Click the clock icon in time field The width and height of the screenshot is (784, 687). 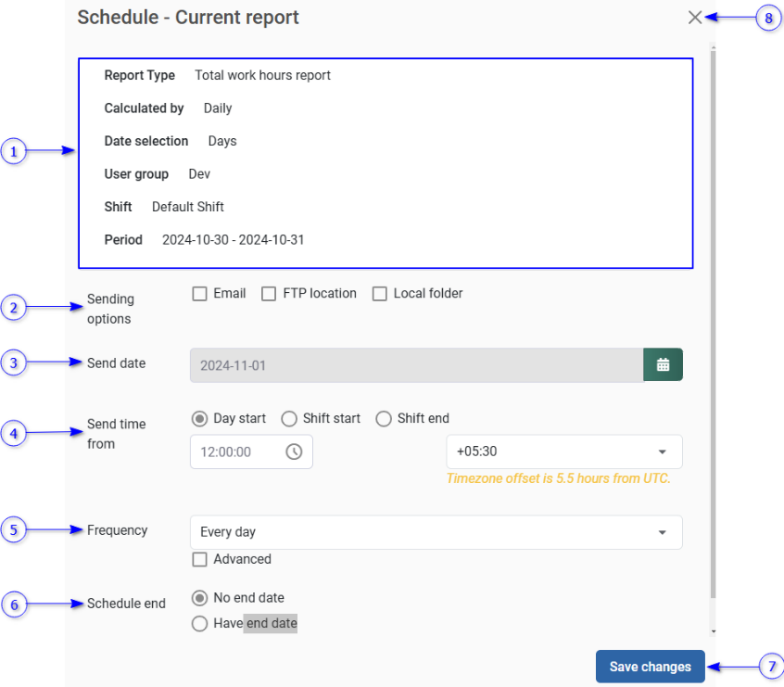pyautogui.click(x=294, y=452)
